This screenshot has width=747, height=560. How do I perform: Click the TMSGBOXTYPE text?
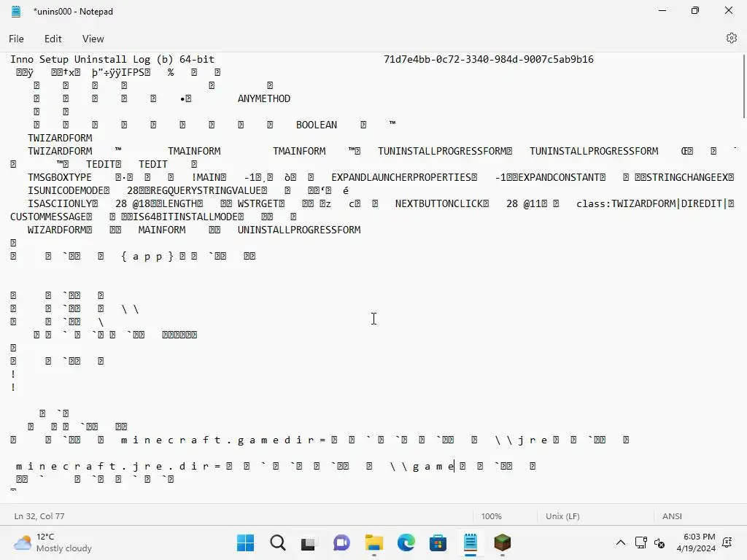[60, 177]
